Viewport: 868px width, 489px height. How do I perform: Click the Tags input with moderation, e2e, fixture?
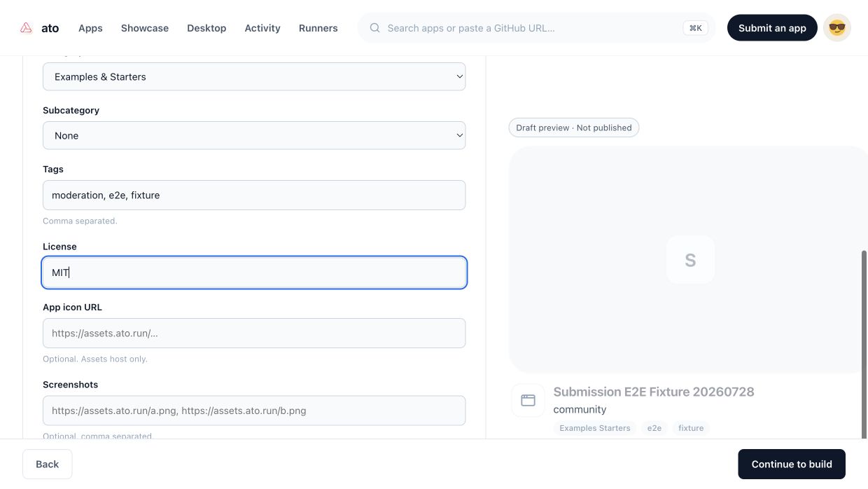click(x=254, y=195)
